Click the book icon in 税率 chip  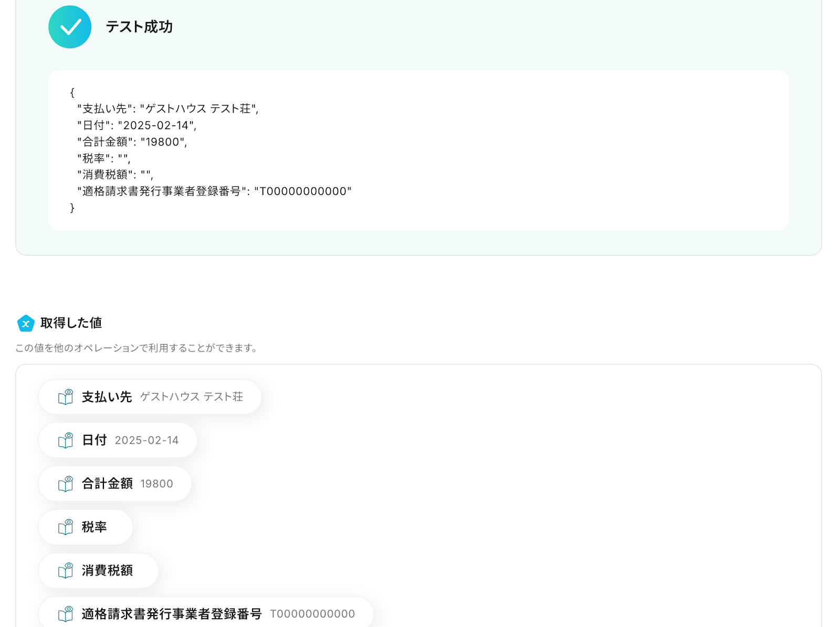tap(66, 527)
